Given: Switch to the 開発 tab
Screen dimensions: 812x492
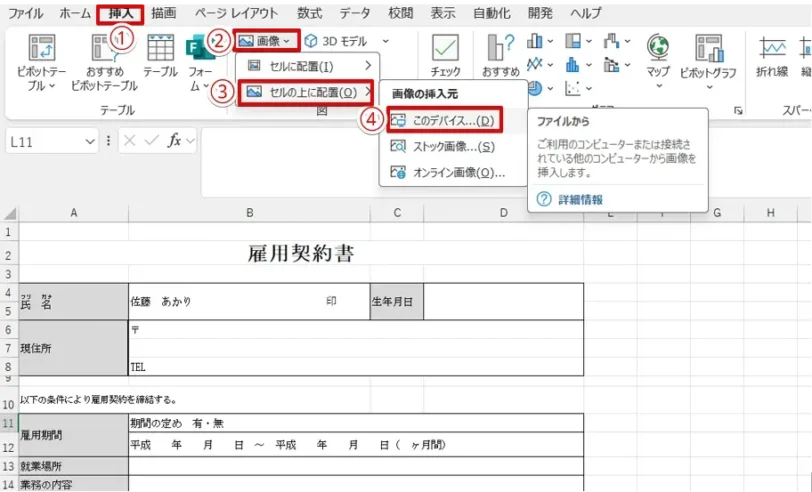Looking at the screenshot, I should (540, 13).
